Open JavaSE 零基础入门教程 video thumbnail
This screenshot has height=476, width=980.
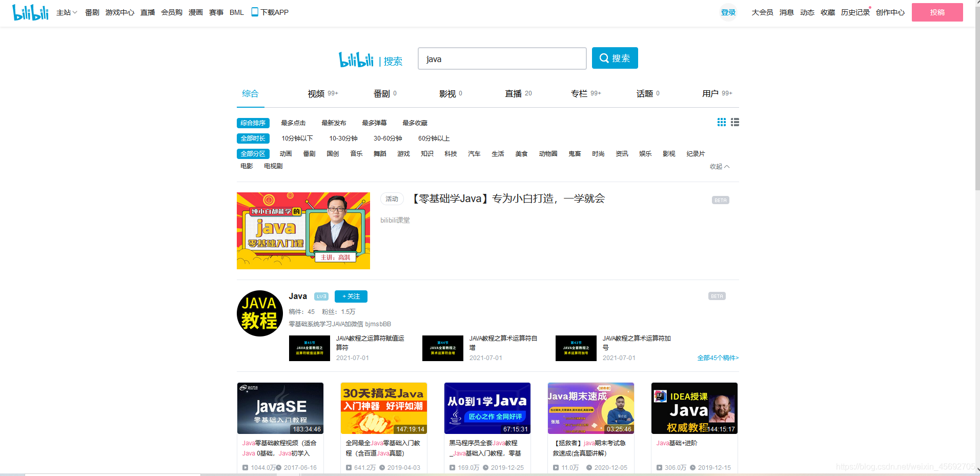point(280,408)
